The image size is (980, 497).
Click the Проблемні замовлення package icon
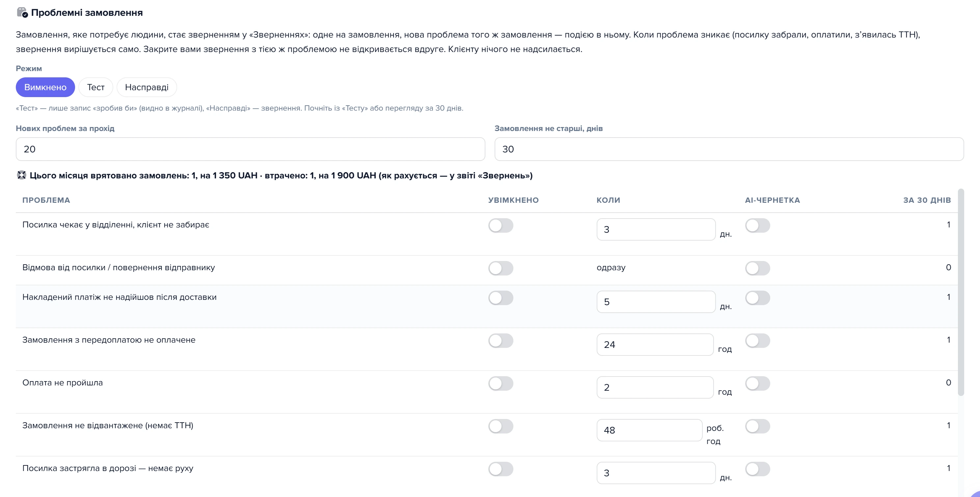[x=22, y=13]
